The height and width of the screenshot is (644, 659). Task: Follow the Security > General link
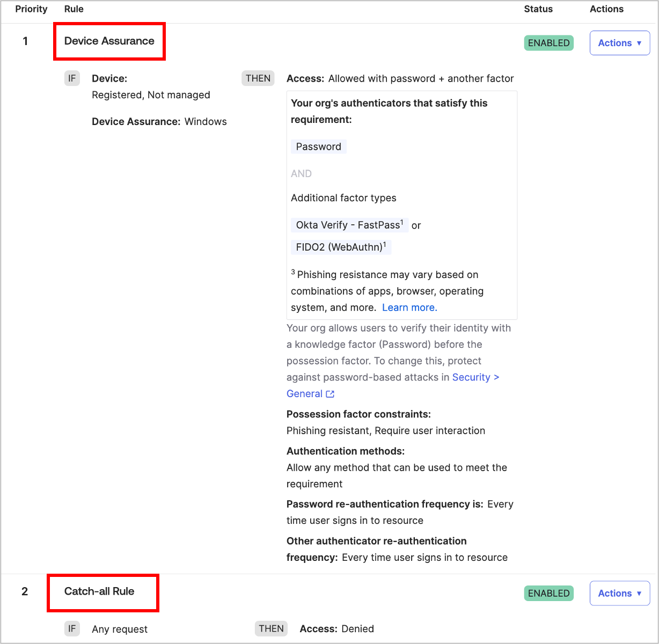tap(475, 377)
